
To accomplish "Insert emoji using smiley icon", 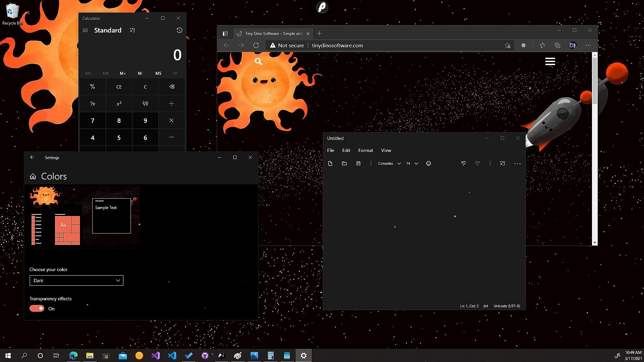I will click(x=429, y=163).
